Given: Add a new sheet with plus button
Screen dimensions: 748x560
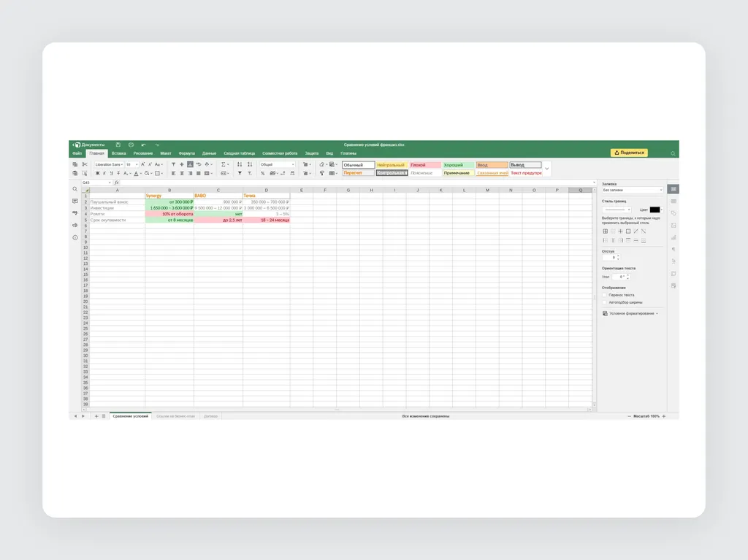Looking at the screenshot, I should (x=96, y=416).
